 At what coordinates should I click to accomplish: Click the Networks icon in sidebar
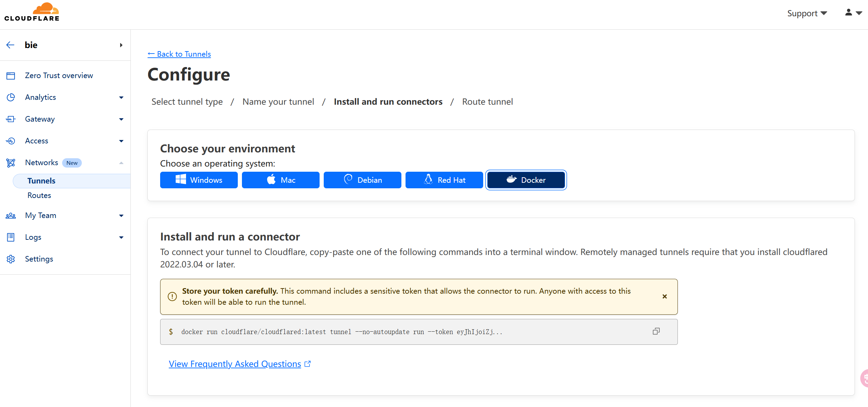[11, 163]
